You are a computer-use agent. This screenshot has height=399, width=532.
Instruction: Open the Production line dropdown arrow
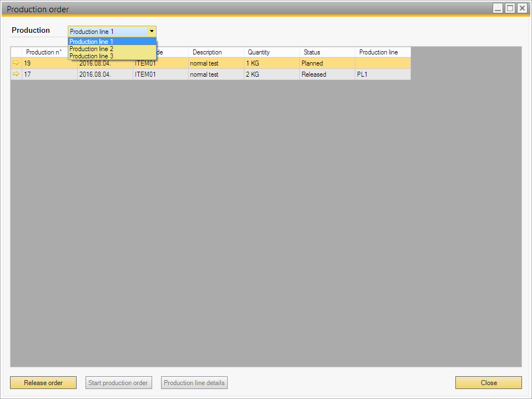pos(152,32)
